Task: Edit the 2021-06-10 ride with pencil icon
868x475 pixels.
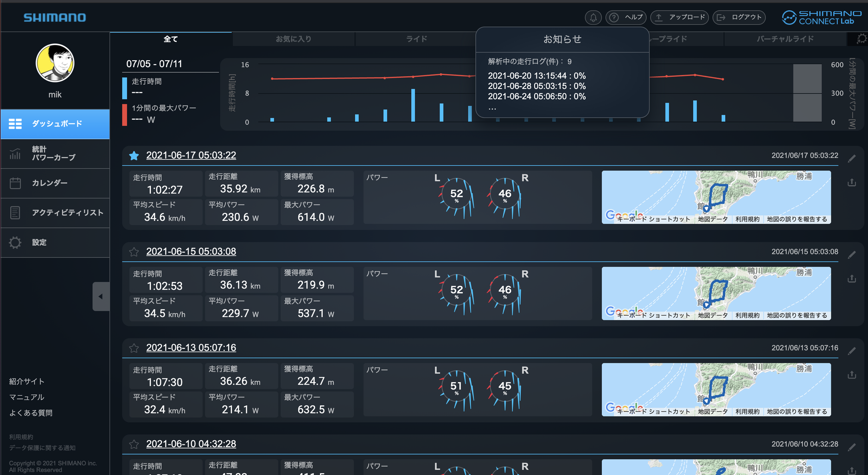Action: pyautogui.click(x=852, y=447)
